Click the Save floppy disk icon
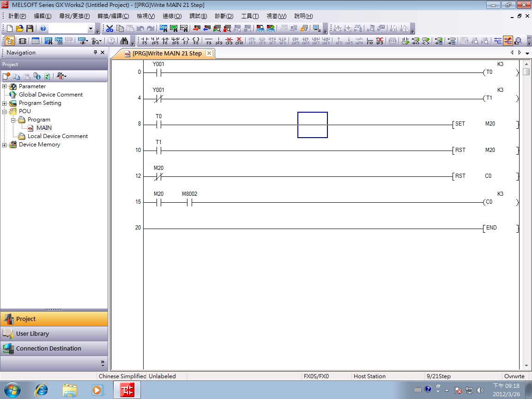The height and width of the screenshot is (399, 532). pyautogui.click(x=30, y=29)
